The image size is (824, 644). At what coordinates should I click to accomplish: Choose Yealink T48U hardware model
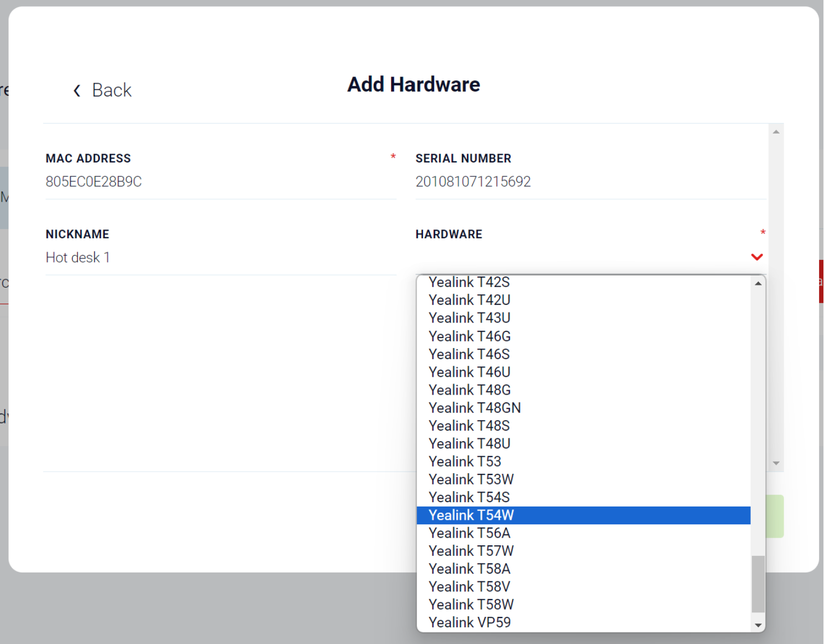pos(583,443)
